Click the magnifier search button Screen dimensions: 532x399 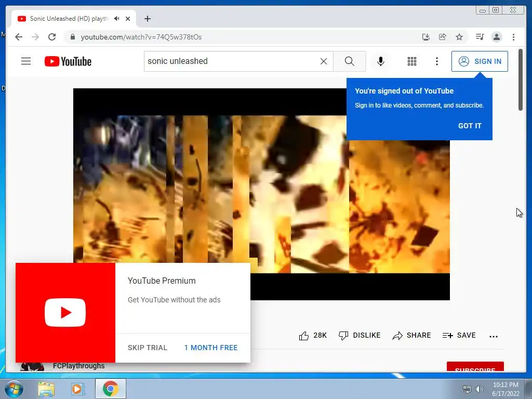pos(350,61)
